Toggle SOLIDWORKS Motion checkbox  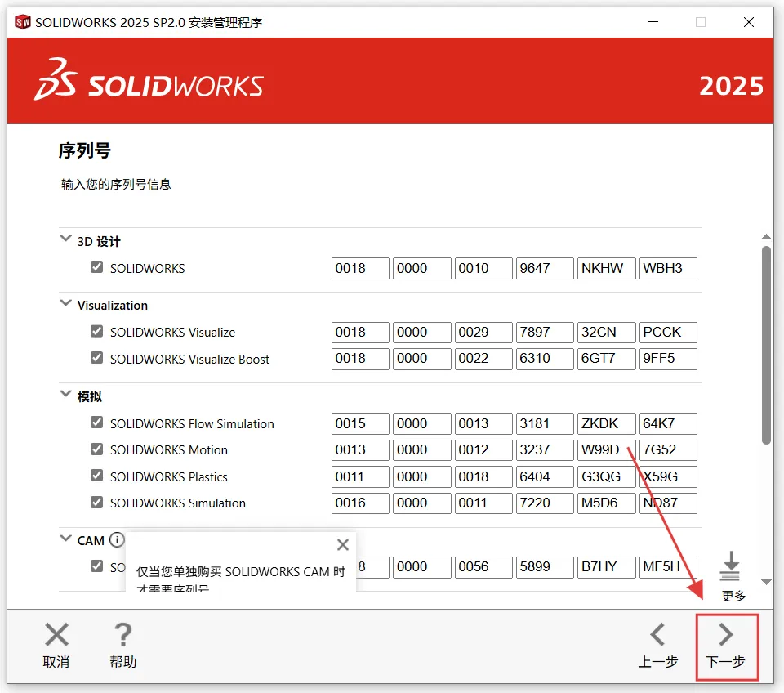[96, 449]
